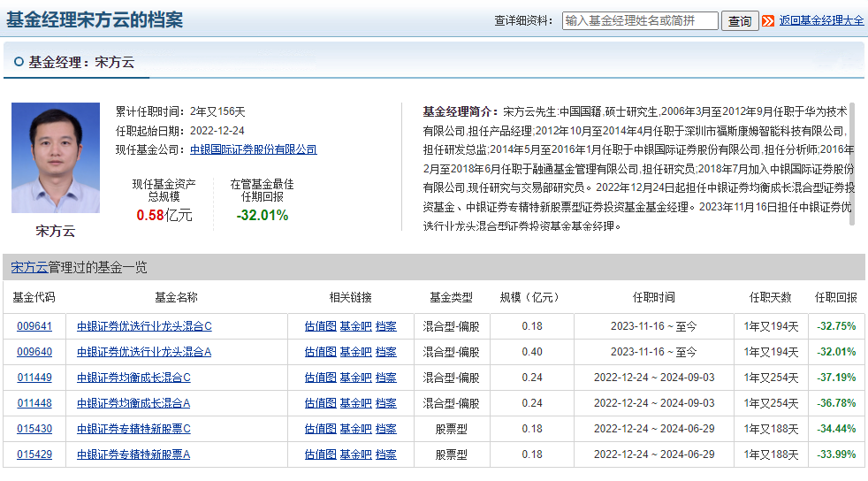Open 估值图 for fund 009641
The image size is (868, 481).
(x=321, y=326)
